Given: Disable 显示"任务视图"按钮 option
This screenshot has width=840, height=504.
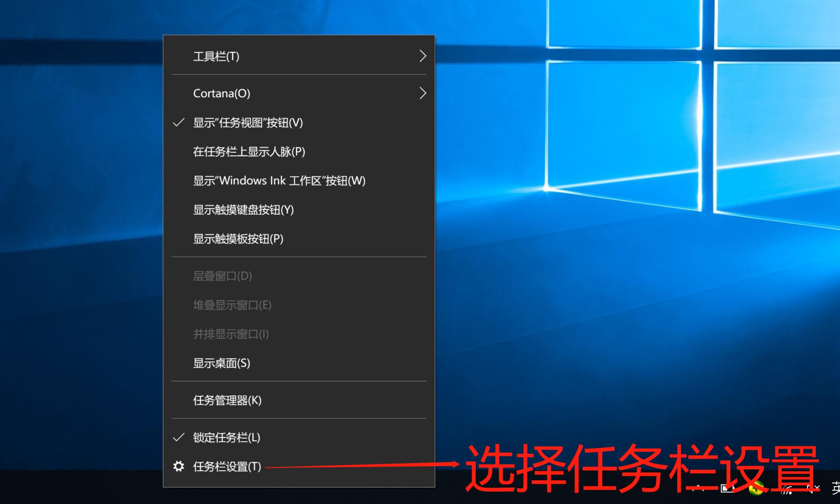Looking at the screenshot, I should pos(248,123).
